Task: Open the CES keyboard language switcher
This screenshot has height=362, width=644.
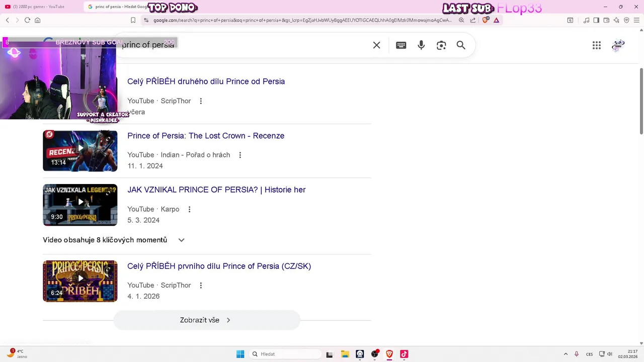Action: [x=589, y=354]
